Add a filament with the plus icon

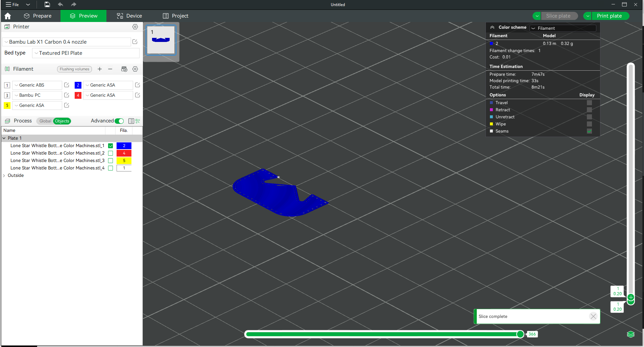[100, 69]
